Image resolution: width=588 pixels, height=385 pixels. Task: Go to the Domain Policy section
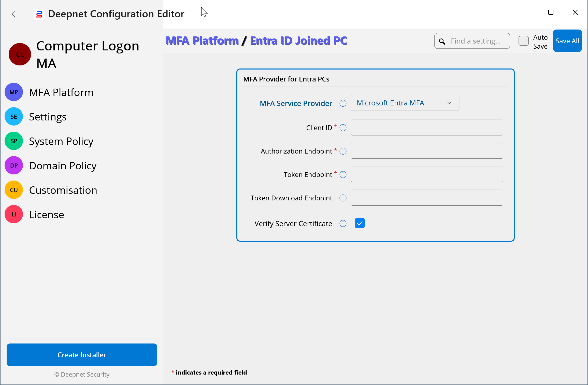click(63, 166)
